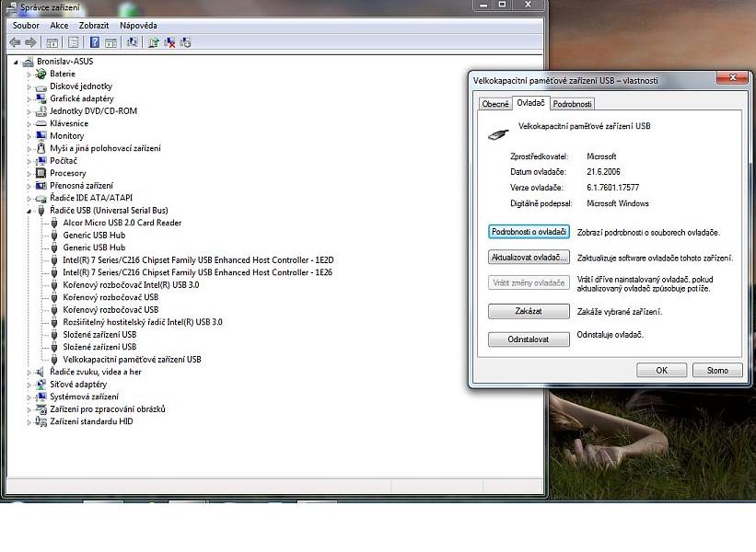Click the Aktualizovat ovladač button
The image size is (756, 552).
529,258
